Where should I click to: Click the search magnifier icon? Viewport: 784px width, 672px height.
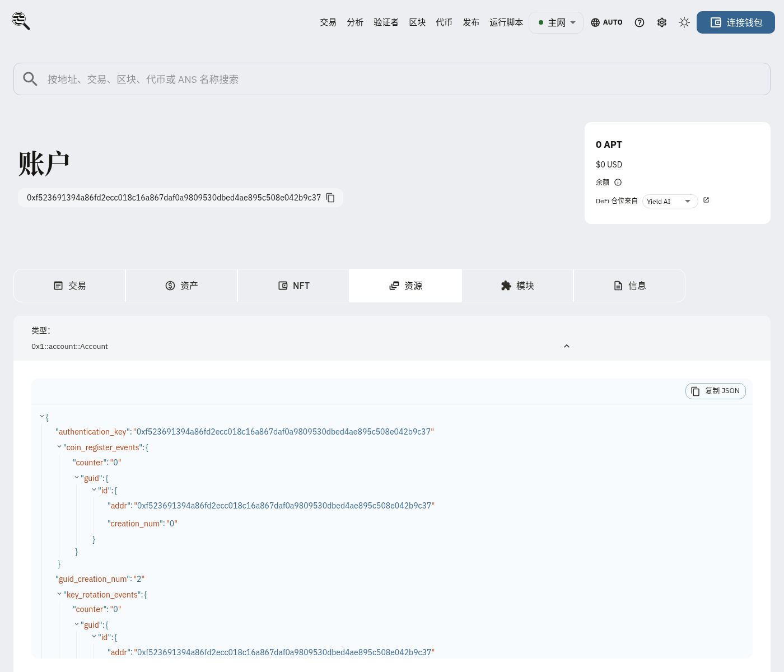coord(30,79)
